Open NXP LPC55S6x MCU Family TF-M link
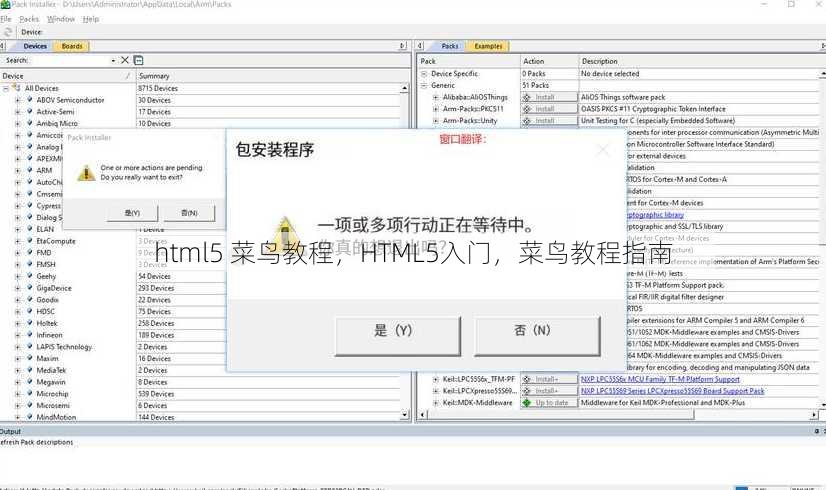Screen dimensions: 826x490 pos(660,379)
